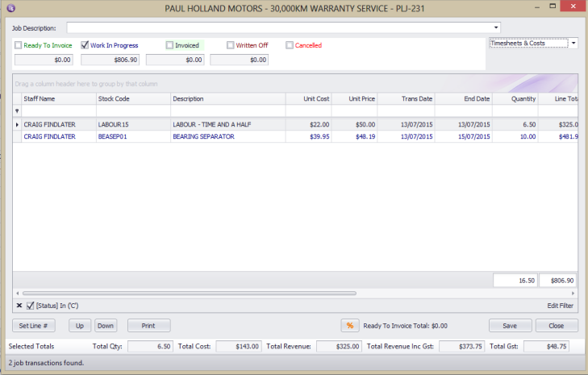This screenshot has width=588, height=375.
Task: Click the group-by column drag panel text
Action: tap(86, 84)
